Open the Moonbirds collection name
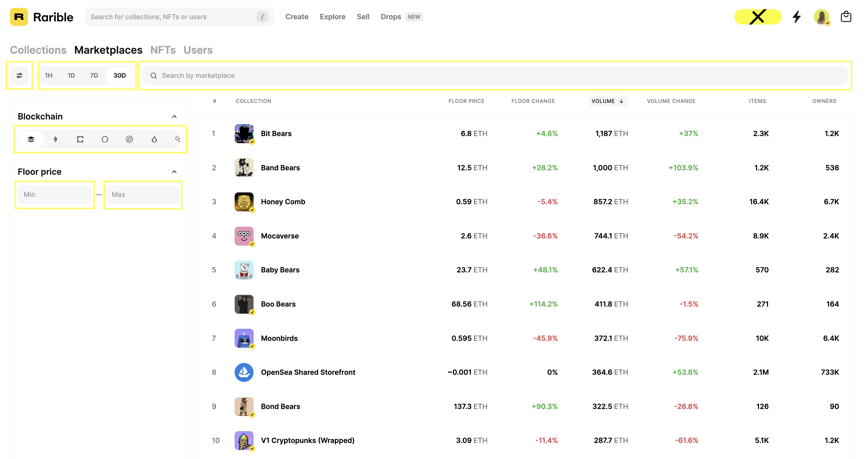The height and width of the screenshot is (459, 868). point(279,338)
